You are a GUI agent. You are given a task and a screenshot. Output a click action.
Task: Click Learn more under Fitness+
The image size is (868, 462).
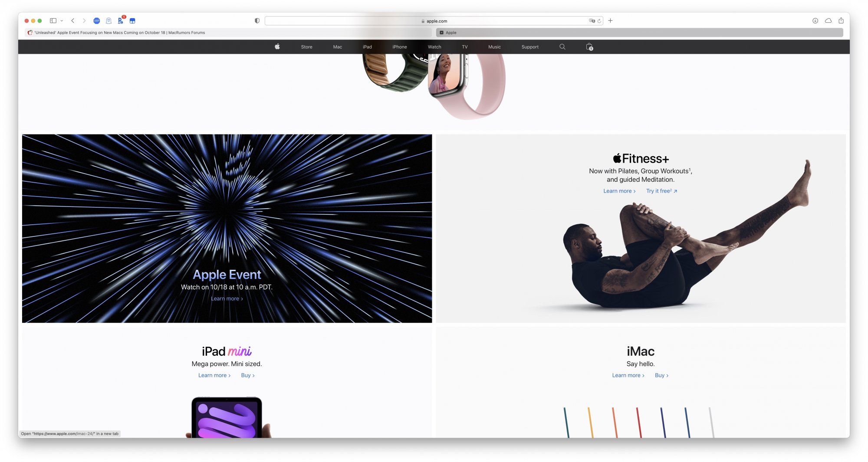[x=619, y=191]
